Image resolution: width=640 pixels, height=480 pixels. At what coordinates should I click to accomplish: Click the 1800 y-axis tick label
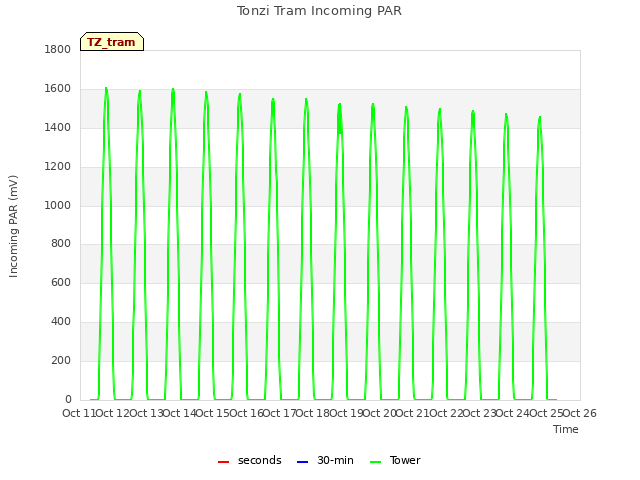point(58,49)
